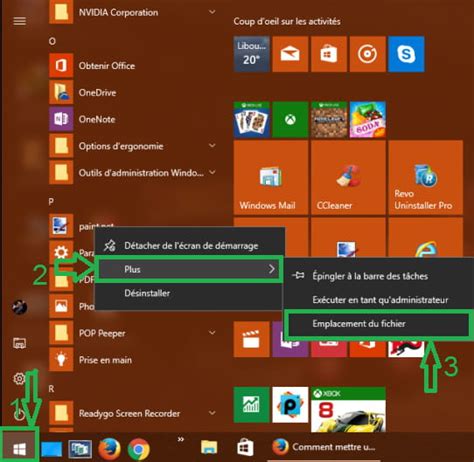Select Détacher de l'écran de démarrage
This screenshot has height=462, width=474.
click(189, 246)
